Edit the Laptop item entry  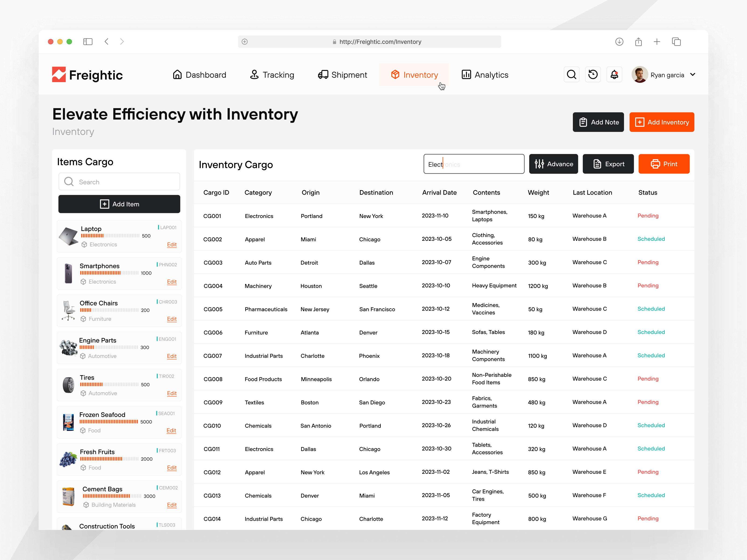pyautogui.click(x=172, y=244)
